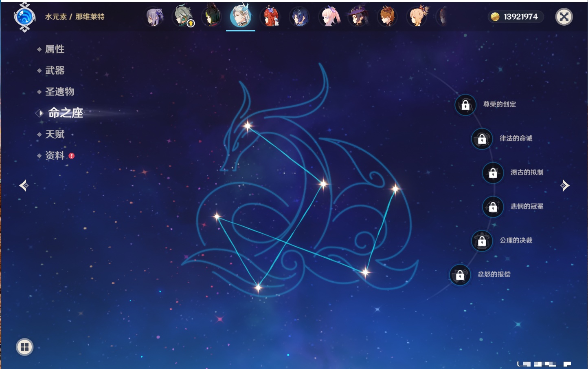The height and width of the screenshot is (369, 588).
Task: Open the locked 悲悯的冠冕 constellation node
Action: tap(493, 207)
